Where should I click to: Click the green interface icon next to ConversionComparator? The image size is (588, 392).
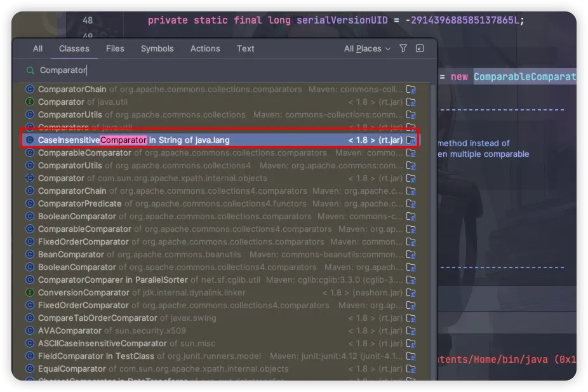click(30, 292)
